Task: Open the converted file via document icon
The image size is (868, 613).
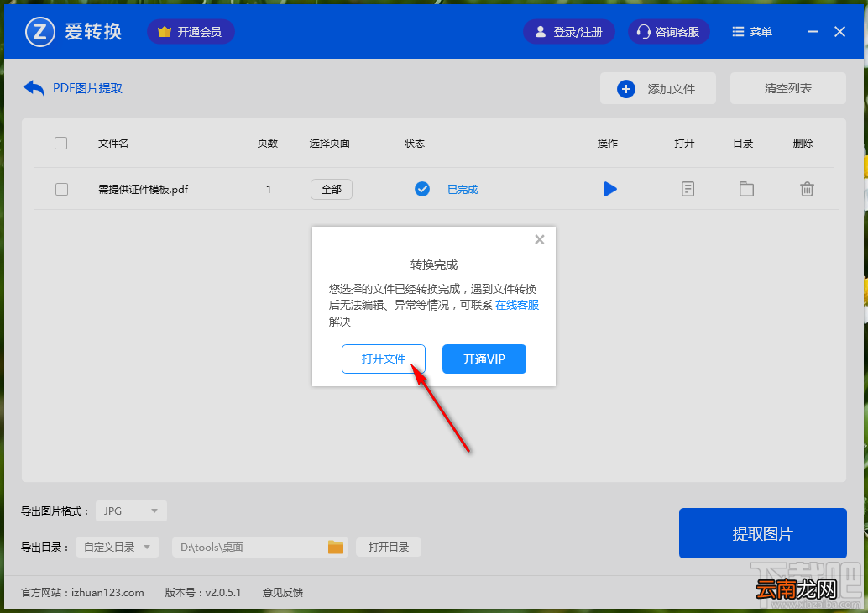Action: [688, 190]
